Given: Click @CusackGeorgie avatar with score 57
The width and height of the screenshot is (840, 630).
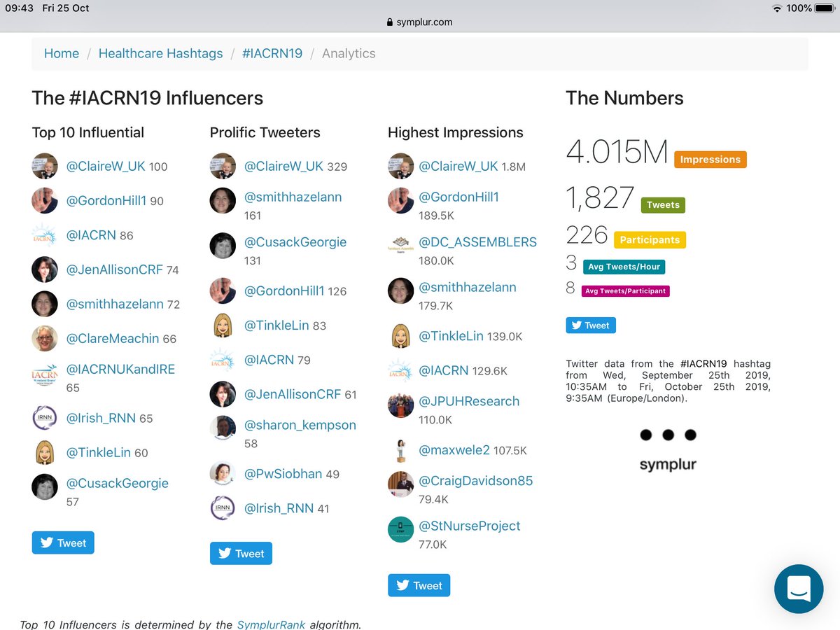Looking at the screenshot, I should [x=45, y=486].
